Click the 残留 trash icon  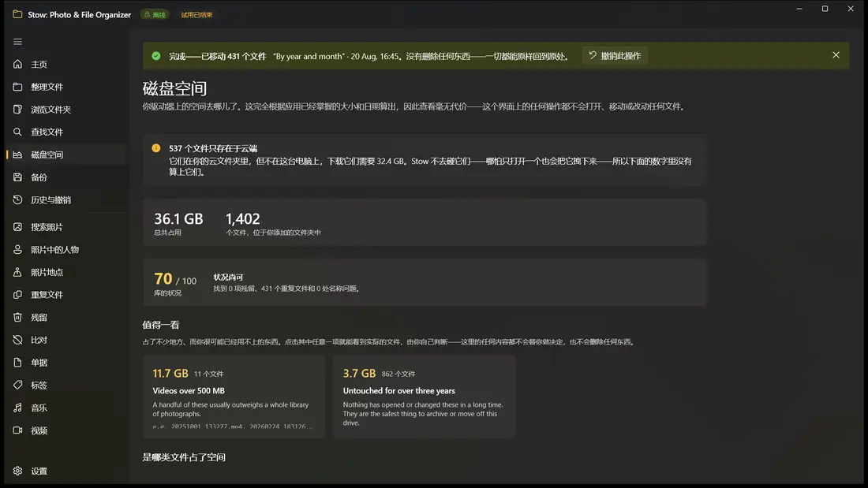coord(17,317)
